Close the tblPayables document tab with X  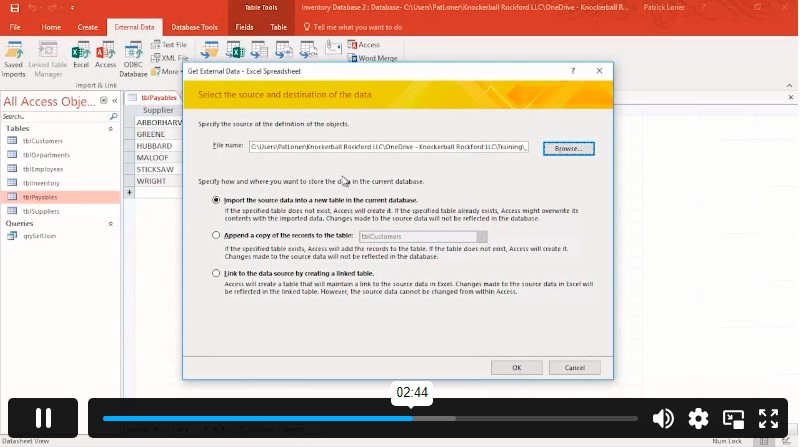tap(791, 97)
